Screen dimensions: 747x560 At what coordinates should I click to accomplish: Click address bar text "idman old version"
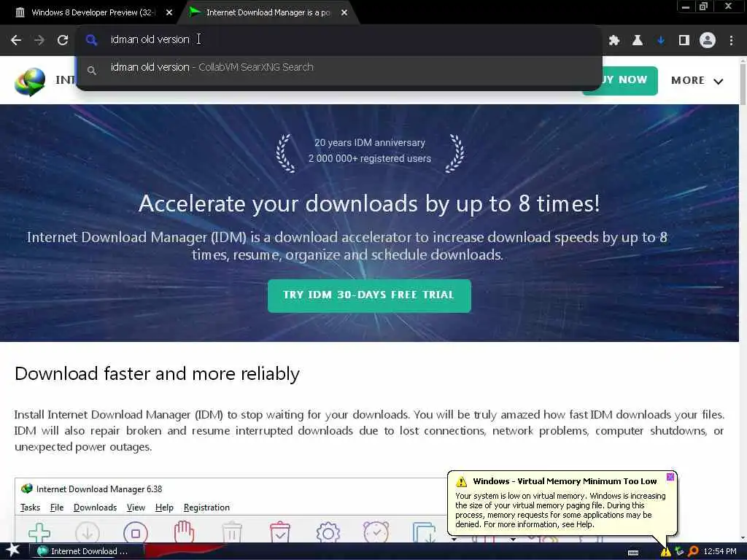pyautogui.click(x=150, y=39)
